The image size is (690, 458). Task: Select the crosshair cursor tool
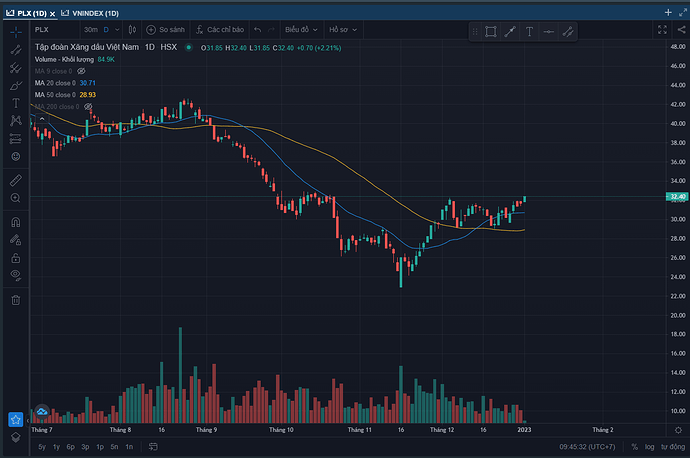tap(16, 32)
